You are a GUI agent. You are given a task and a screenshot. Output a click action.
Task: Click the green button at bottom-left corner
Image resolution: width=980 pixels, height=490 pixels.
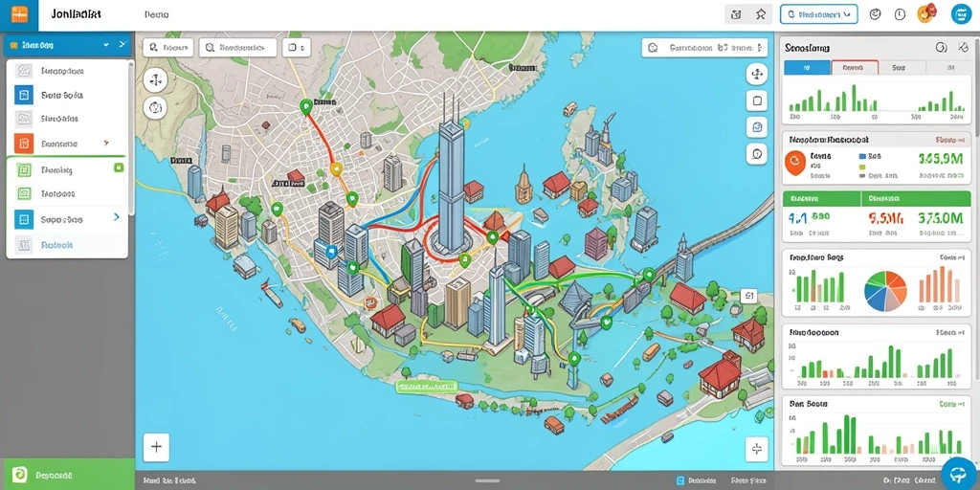(x=68, y=475)
